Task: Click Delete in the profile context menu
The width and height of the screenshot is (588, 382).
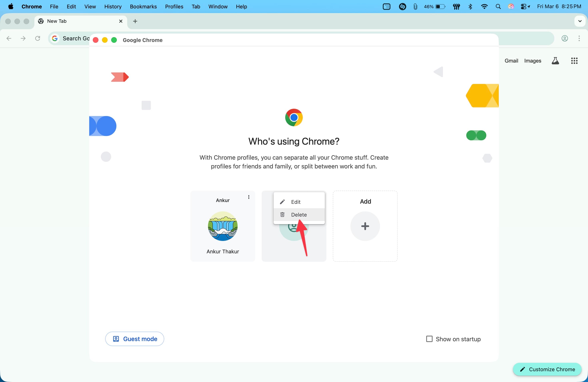Action: (x=299, y=215)
